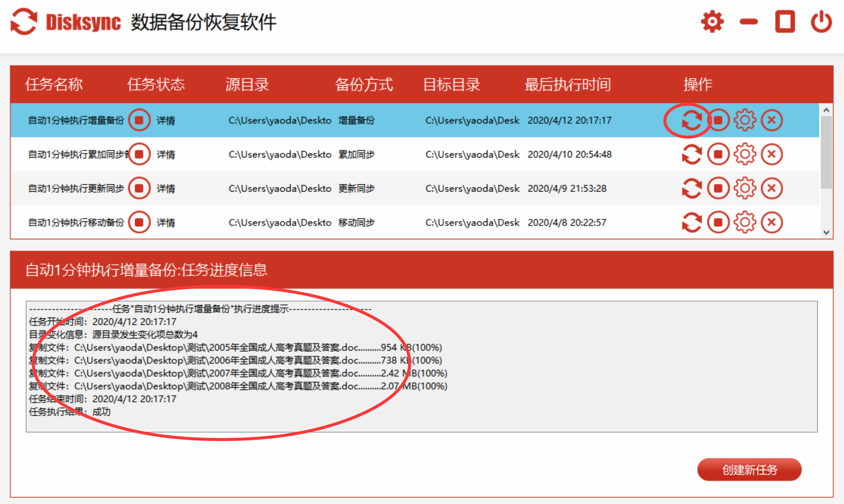The image size is (844, 504).
Task: Click the time 2020/4/9 21:53:28
Action: click(x=567, y=189)
